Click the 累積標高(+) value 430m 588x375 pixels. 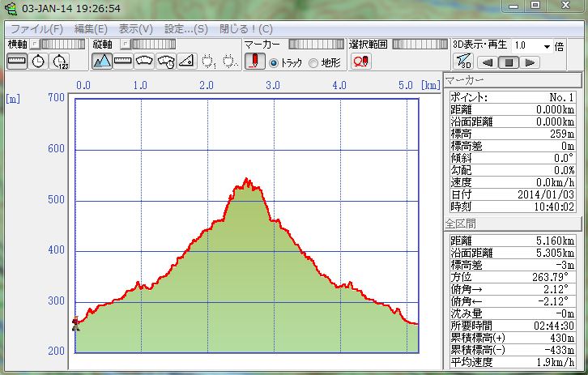tap(562, 338)
